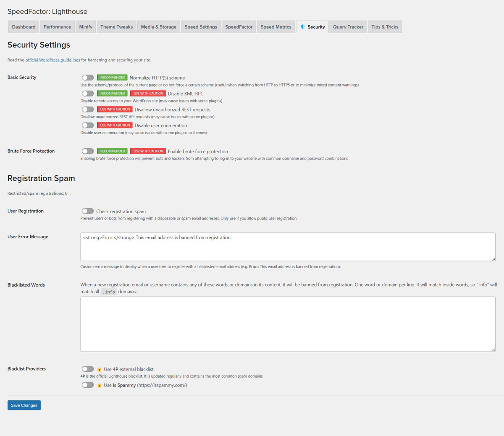Toggle Disable XML-RPC switch
504x436 pixels.
pos(88,94)
